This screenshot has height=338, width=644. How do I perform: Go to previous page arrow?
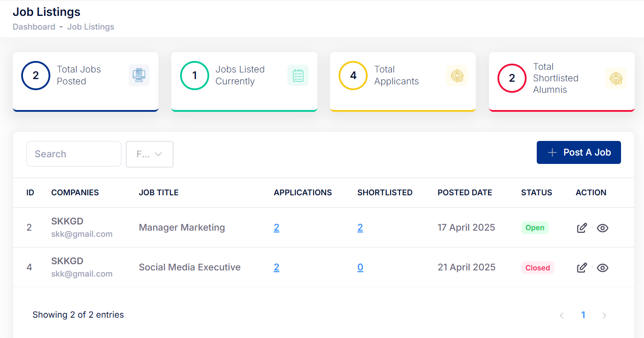click(561, 315)
